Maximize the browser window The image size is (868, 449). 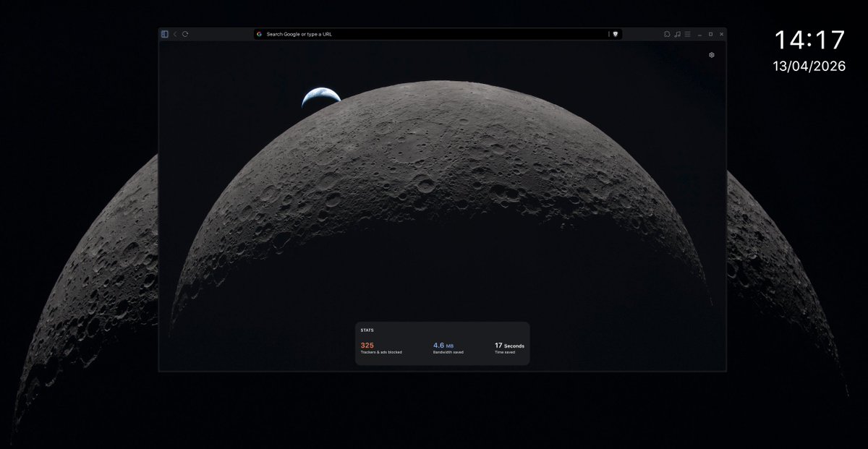pos(710,34)
